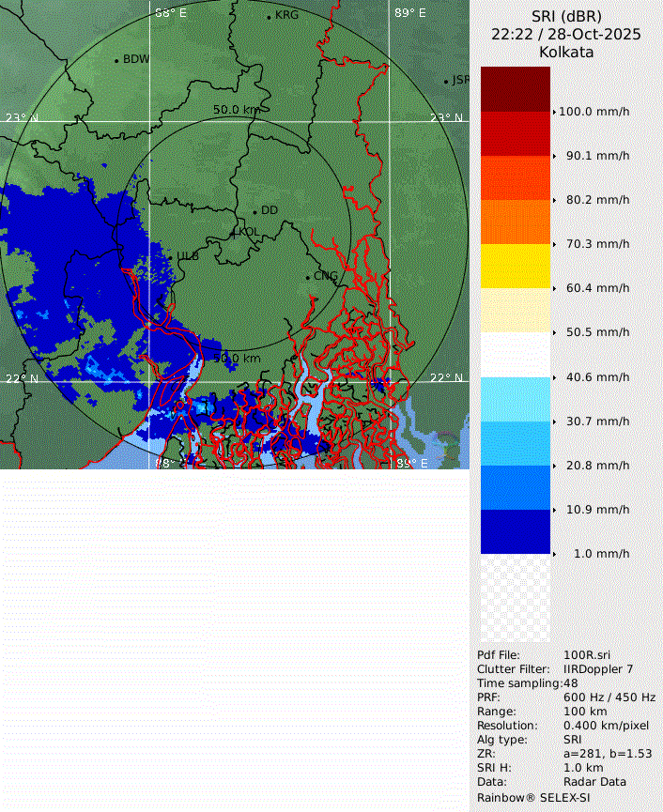This screenshot has width=663, height=812.
Task: Click the yellow 60.4 mm/h legend swatch
Action: [x=516, y=266]
